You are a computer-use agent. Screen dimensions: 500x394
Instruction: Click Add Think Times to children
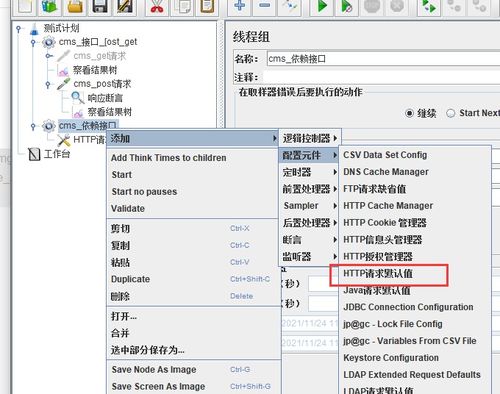pos(192,158)
